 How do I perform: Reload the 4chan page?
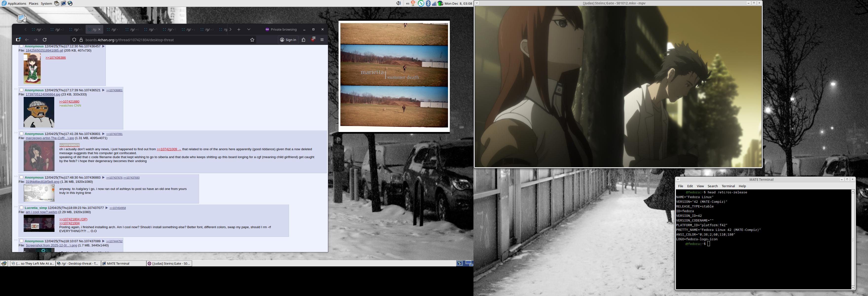[44, 40]
